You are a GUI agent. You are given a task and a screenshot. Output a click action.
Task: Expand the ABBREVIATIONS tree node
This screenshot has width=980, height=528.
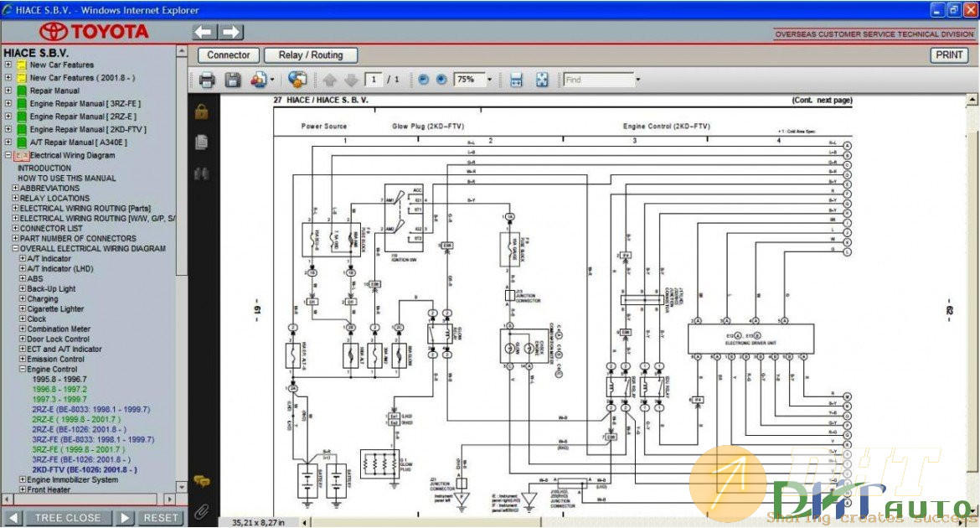pos(15,189)
